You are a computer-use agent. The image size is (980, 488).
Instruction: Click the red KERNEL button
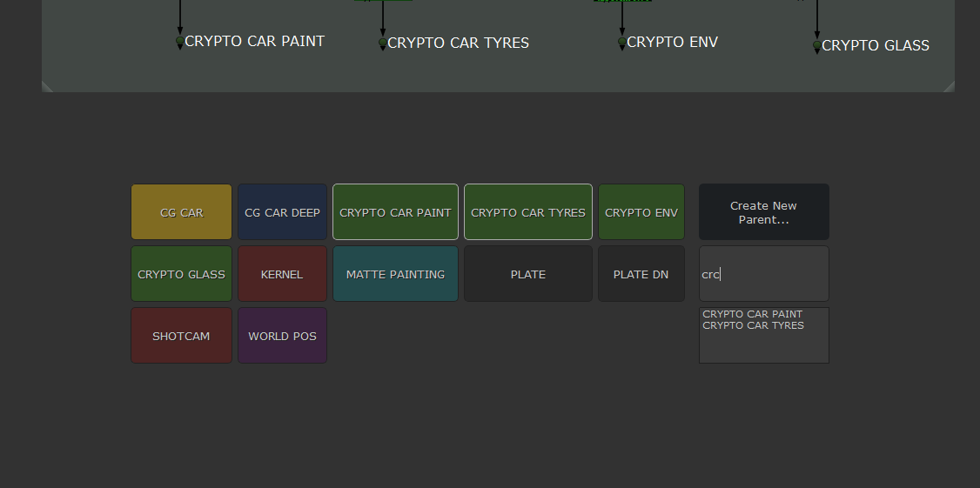point(282,274)
